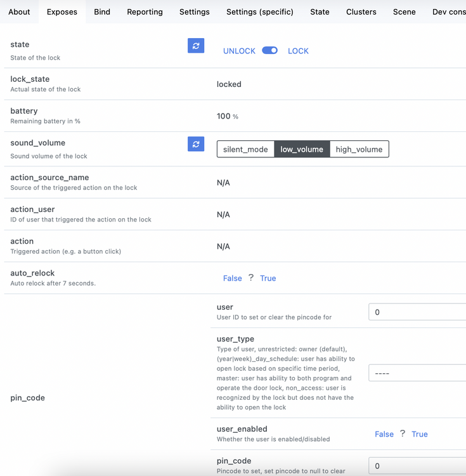Set auto_relock to False

point(232,278)
